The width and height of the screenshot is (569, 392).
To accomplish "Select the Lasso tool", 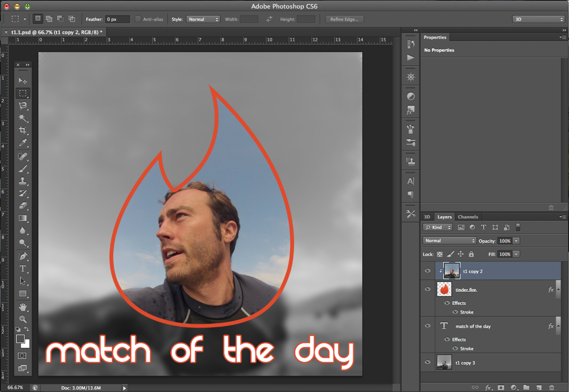I will click(23, 105).
